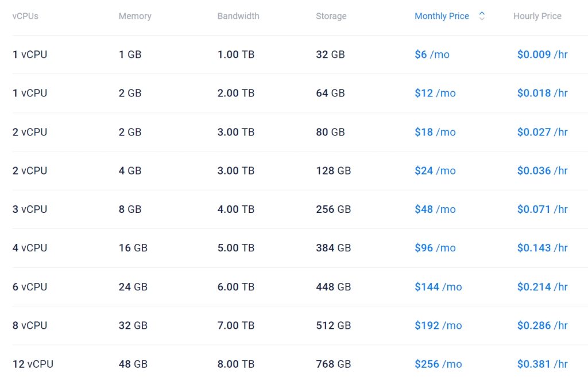Image resolution: width=588 pixels, height=377 pixels.
Task: Click the $0.009 /hr hourly price
Action: [542, 55]
